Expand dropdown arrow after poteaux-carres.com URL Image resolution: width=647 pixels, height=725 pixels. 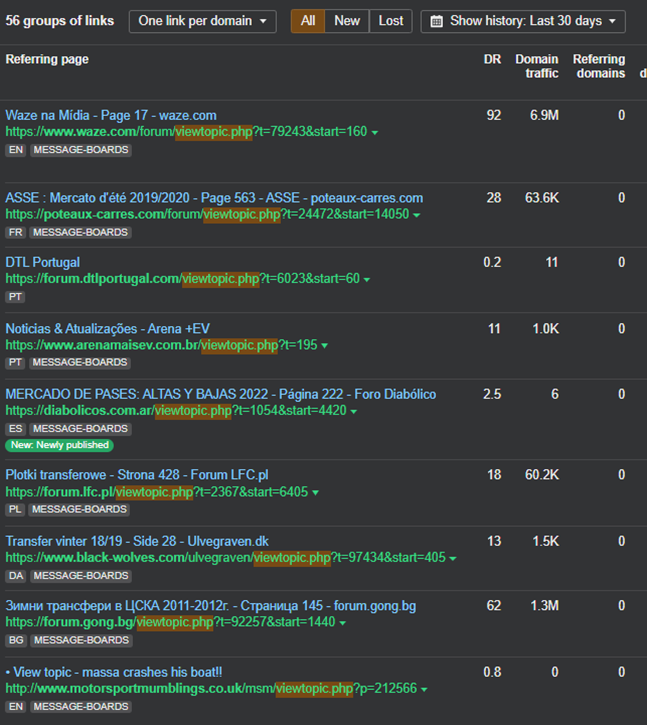(417, 215)
